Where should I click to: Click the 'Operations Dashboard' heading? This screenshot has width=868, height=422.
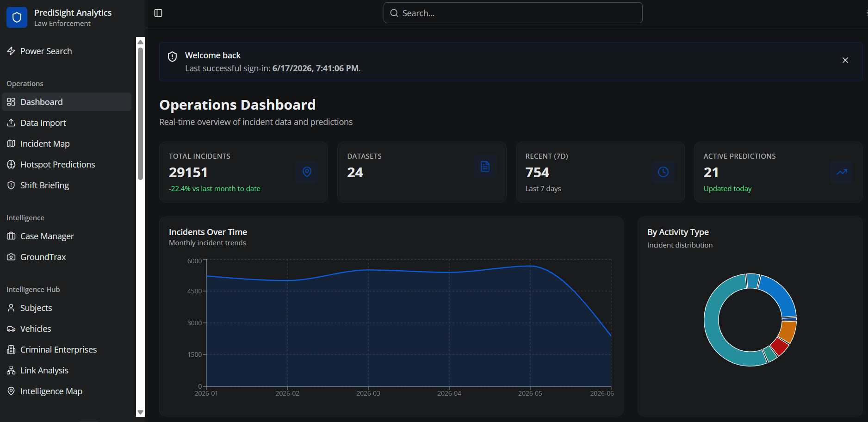(237, 105)
